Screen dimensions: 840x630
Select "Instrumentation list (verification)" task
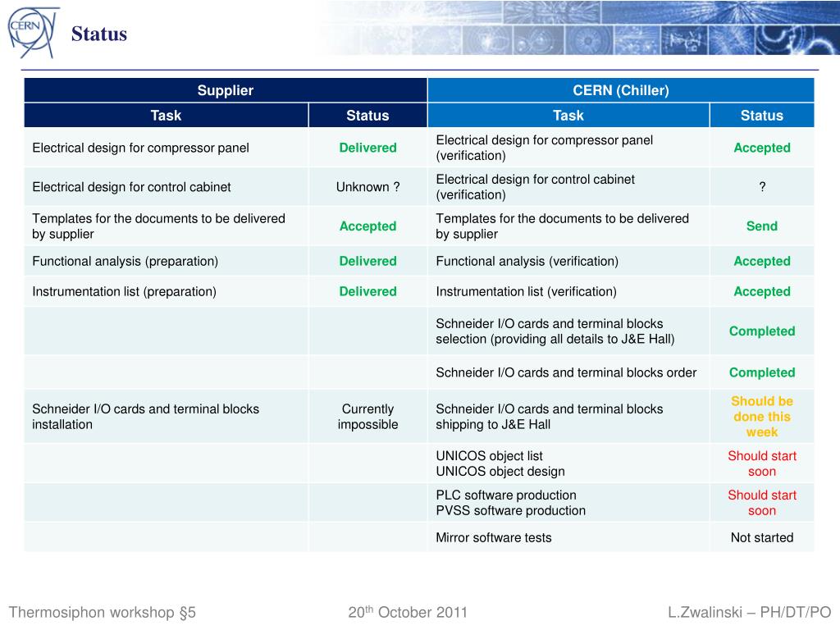coord(526,292)
